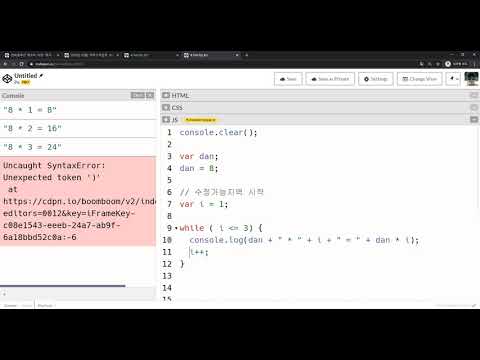Open the HTML editor settings icon

(x=166, y=95)
